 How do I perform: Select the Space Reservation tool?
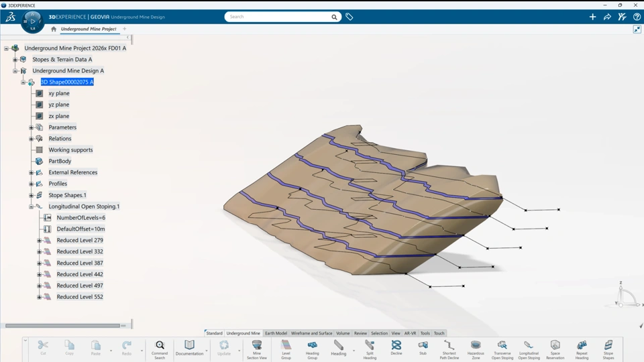pyautogui.click(x=555, y=350)
